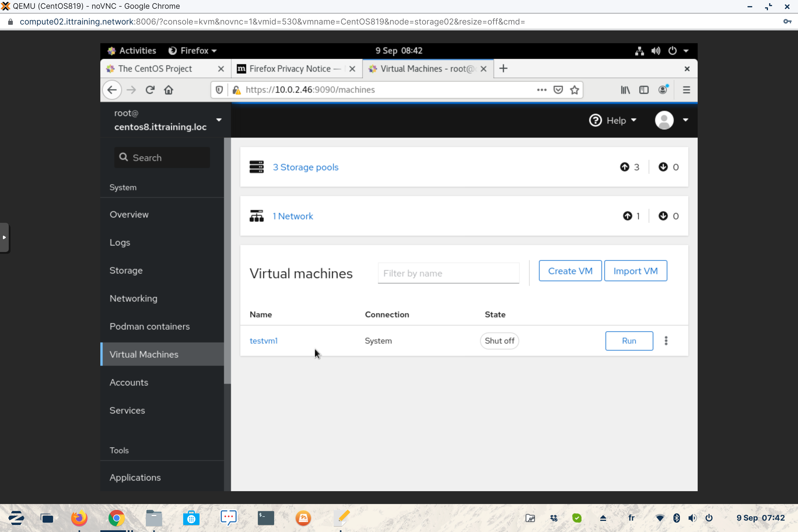
Task: Click GNOME network status icon
Action: (640, 51)
